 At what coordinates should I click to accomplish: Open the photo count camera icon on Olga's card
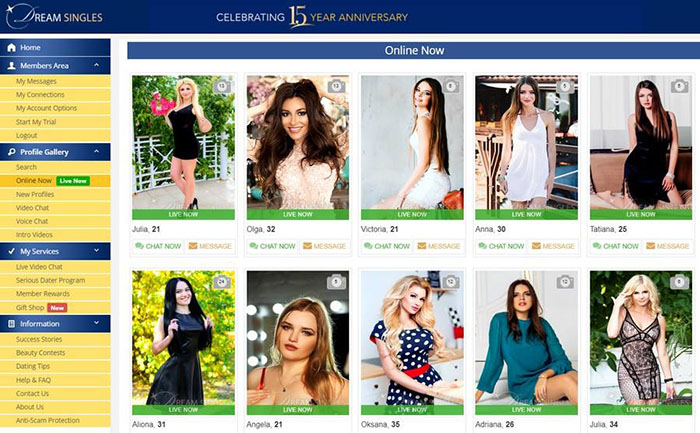pyautogui.click(x=336, y=86)
